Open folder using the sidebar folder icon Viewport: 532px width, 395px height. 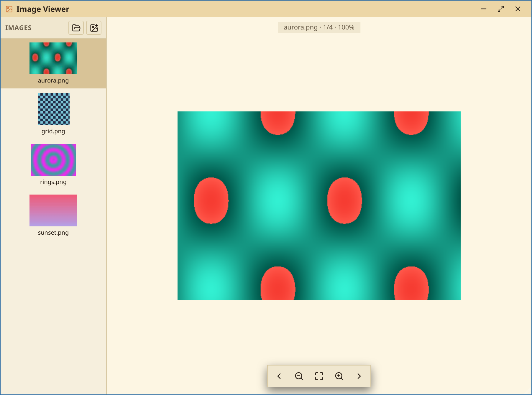coord(76,28)
